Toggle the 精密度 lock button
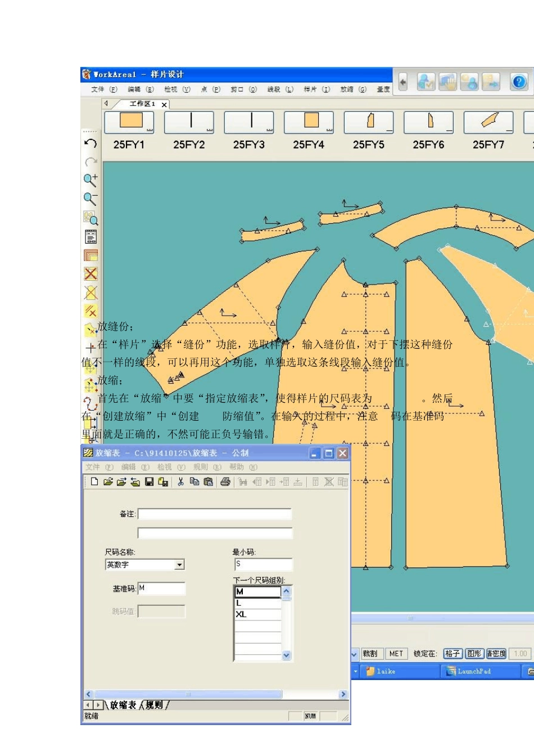 (x=496, y=654)
